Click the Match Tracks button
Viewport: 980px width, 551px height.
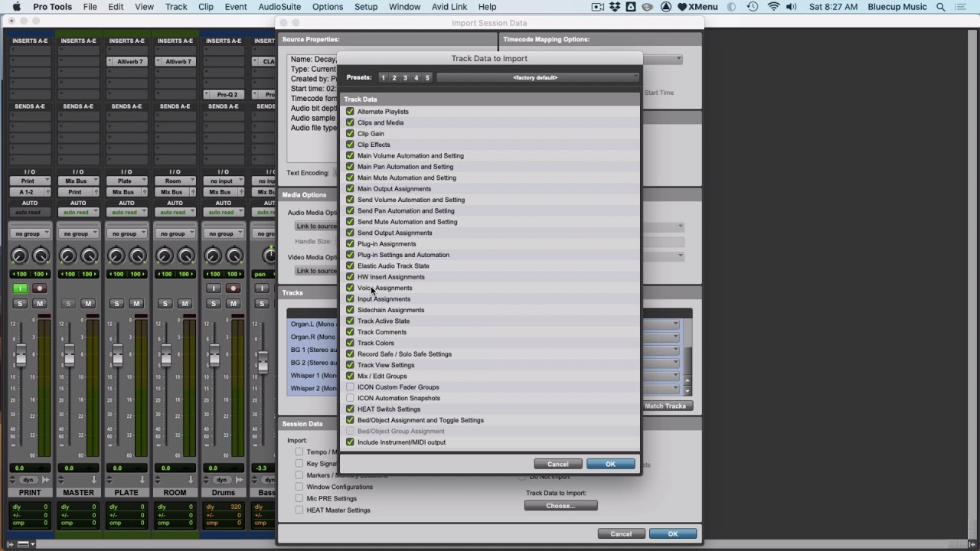pos(665,406)
